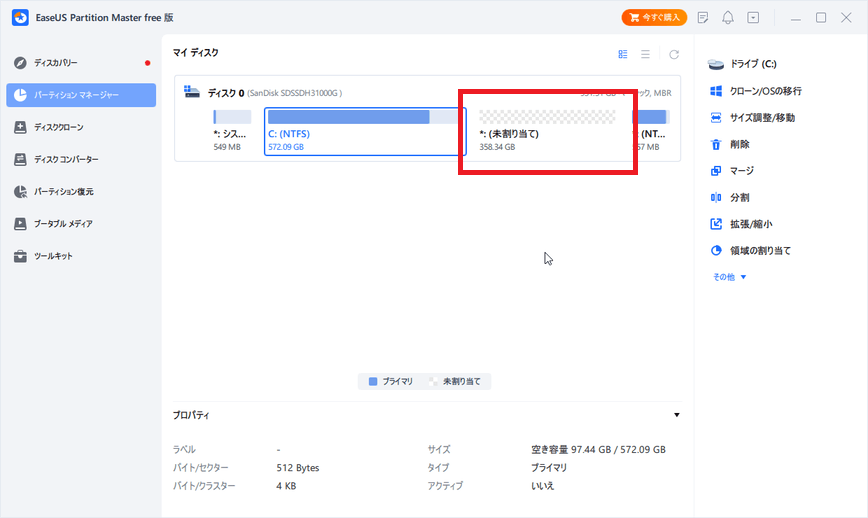Click the trash icon for 削除

coord(716,144)
